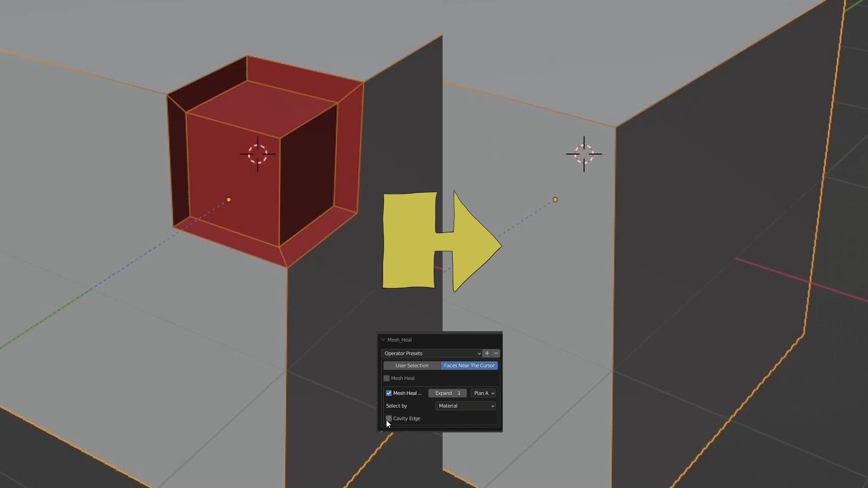Click the orange origin dot on red cube

(x=229, y=200)
